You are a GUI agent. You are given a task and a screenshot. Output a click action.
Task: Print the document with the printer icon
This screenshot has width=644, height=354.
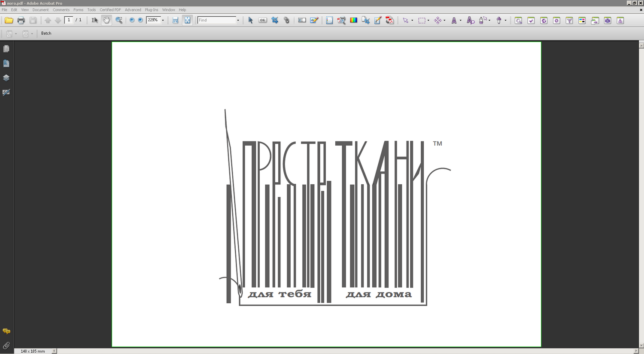21,20
